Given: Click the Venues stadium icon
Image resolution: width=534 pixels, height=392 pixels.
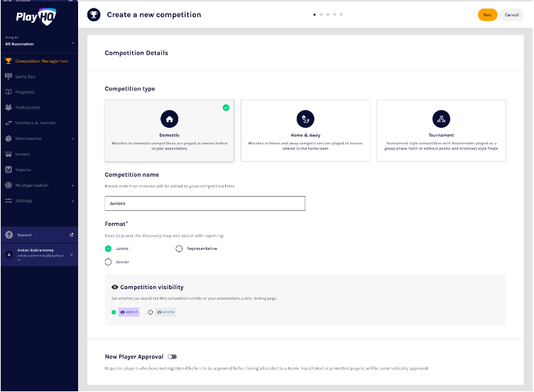Looking at the screenshot, I should (x=9, y=154).
